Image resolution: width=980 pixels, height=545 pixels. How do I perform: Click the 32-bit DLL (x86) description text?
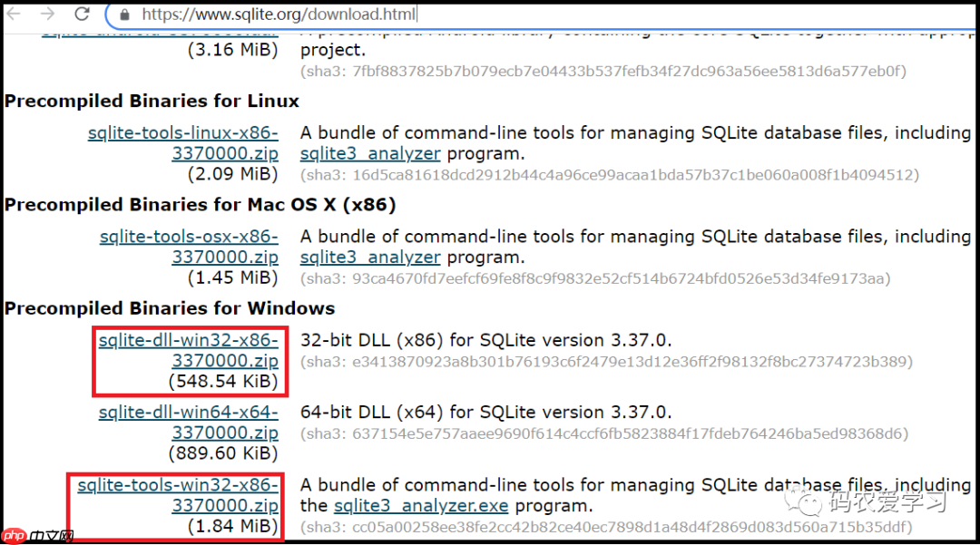(485, 340)
